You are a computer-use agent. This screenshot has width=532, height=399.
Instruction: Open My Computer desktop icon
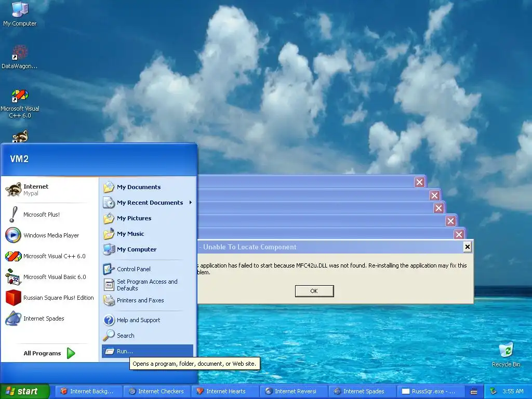pyautogui.click(x=20, y=14)
